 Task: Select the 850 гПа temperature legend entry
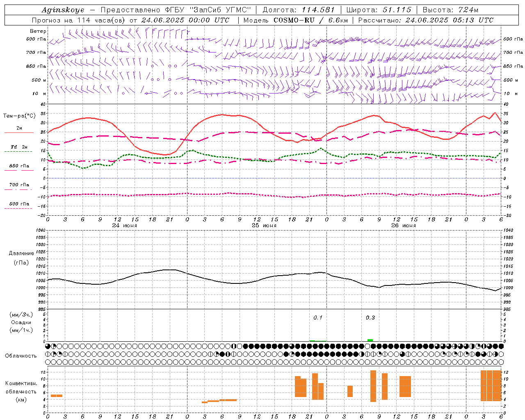click(x=19, y=166)
